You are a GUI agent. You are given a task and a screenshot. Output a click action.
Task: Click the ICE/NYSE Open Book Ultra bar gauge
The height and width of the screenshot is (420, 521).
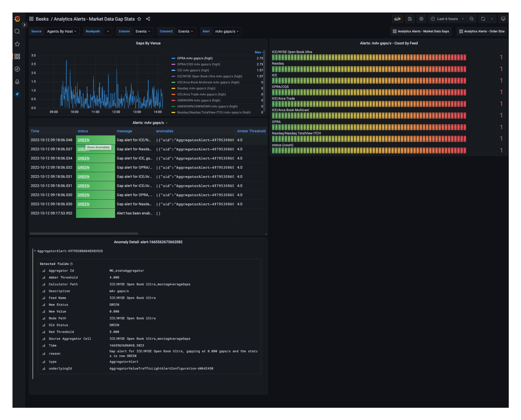369,57
